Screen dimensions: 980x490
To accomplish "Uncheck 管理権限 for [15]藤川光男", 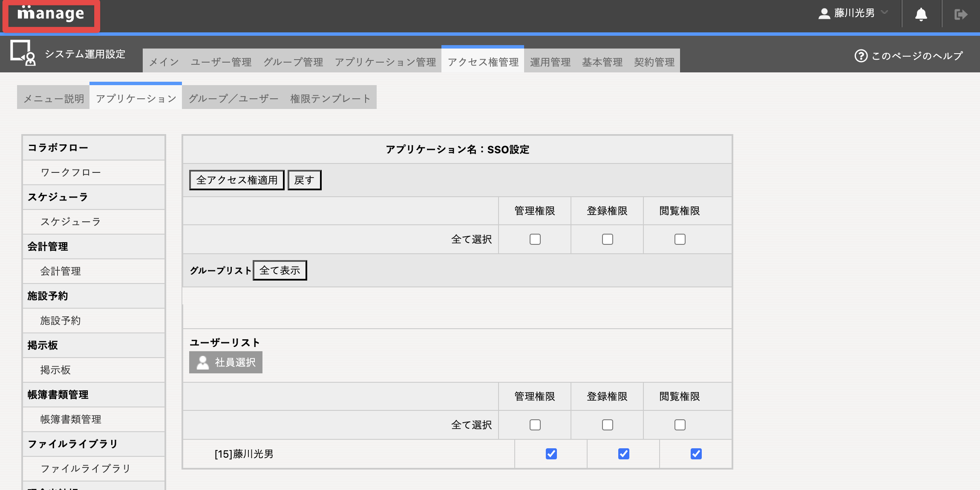I will [x=551, y=454].
